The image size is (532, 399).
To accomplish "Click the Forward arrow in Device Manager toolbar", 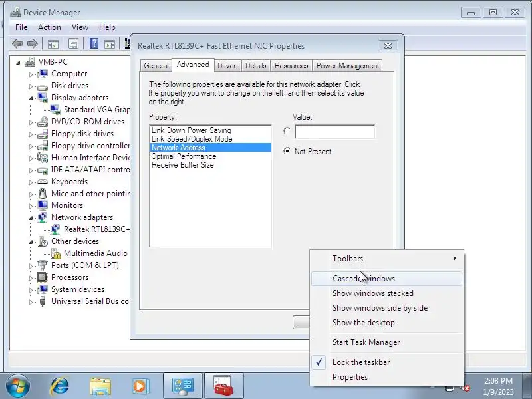I will (x=32, y=43).
